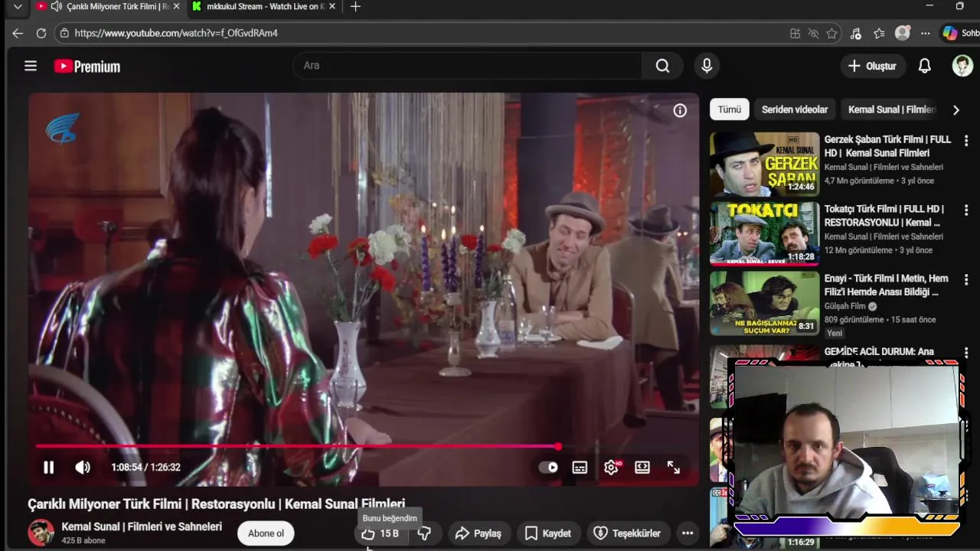Open options menu for Enayi video
The image size is (980, 551).
click(x=966, y=280)
